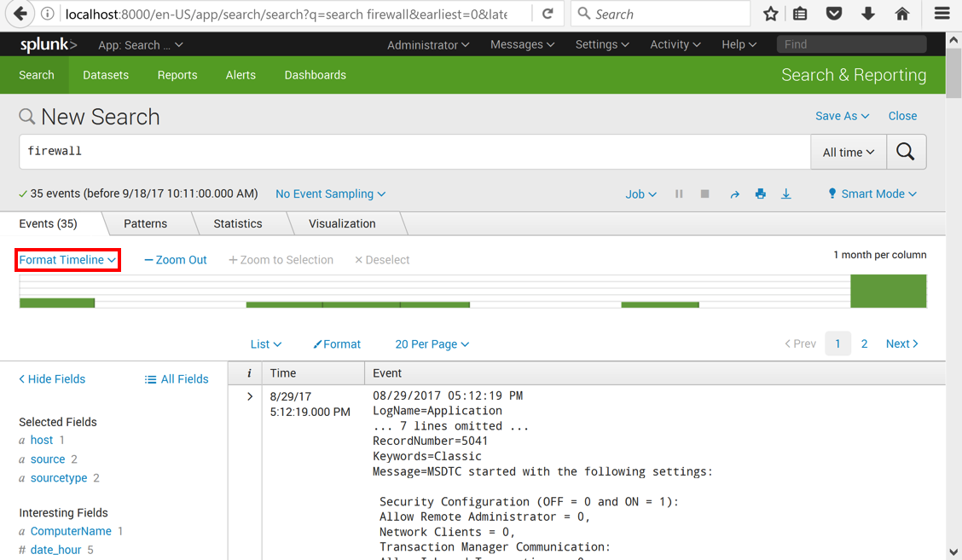Image resolution: width=962 pixels, height=560 pixels.
Task: Open the Format Timeline dropdown
Action: tap(67, 260)
